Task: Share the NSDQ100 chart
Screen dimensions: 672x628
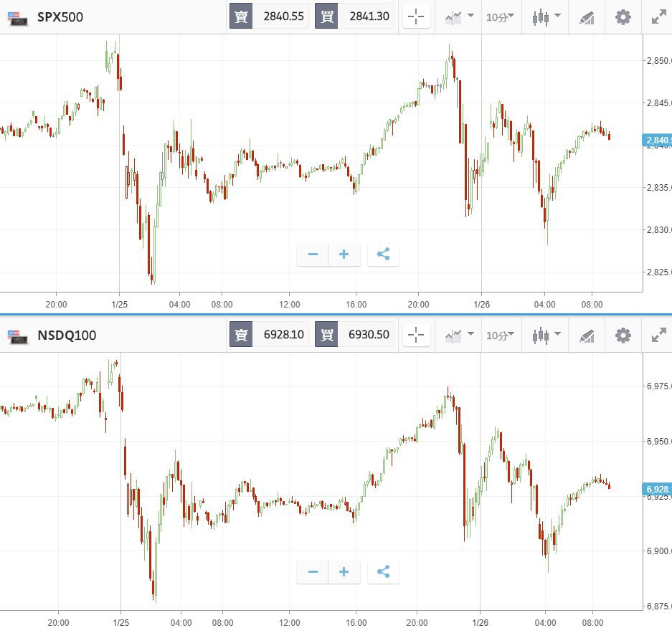Action: tap(383, 572)
